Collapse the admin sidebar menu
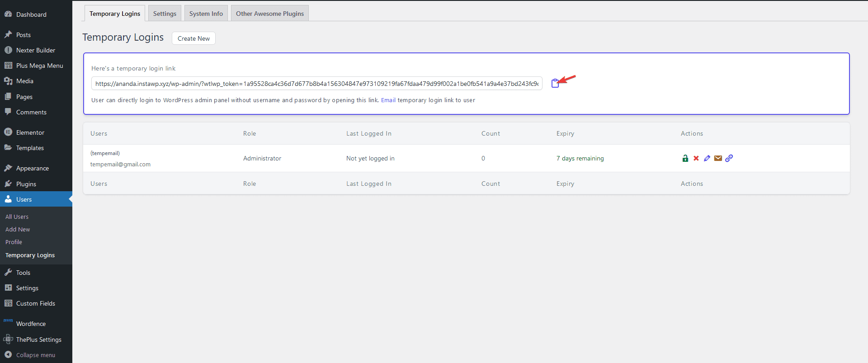The image size is (868, 363). (x=35, y=355)
